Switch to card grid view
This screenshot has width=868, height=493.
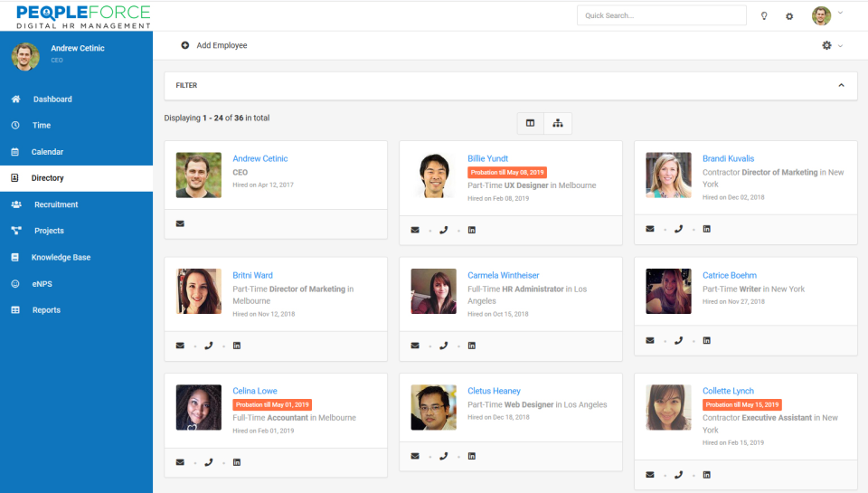pyautogui.click(x=531, y=123)
